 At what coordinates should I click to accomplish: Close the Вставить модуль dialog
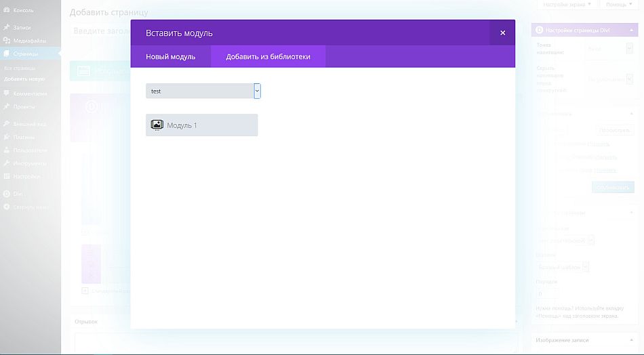[502, 33]
